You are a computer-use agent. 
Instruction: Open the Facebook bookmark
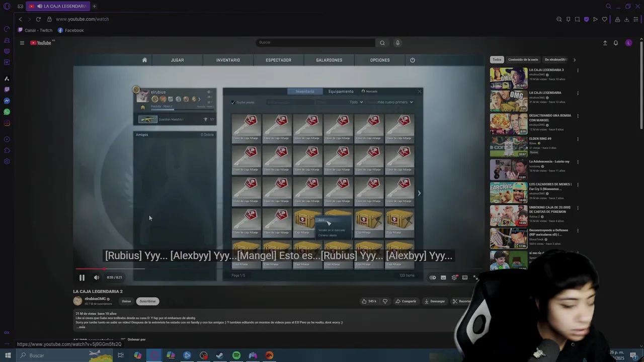click(x=70, y=30)
